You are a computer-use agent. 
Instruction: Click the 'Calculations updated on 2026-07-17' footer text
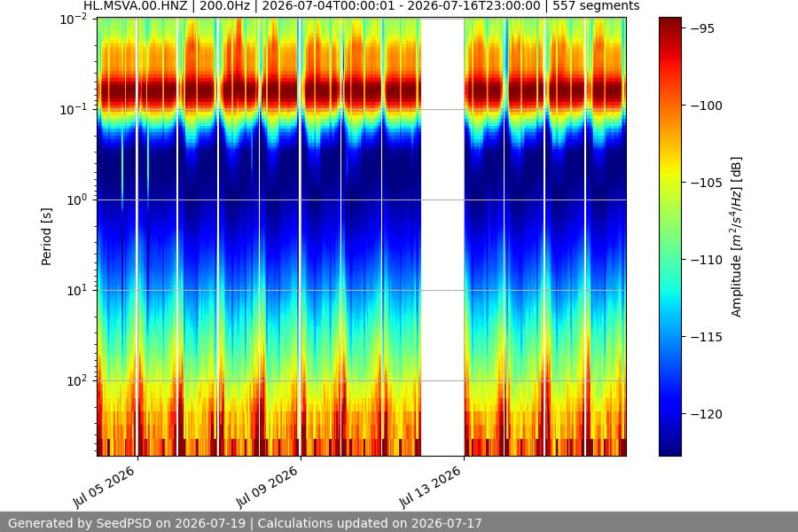click(x=370, y=523)
